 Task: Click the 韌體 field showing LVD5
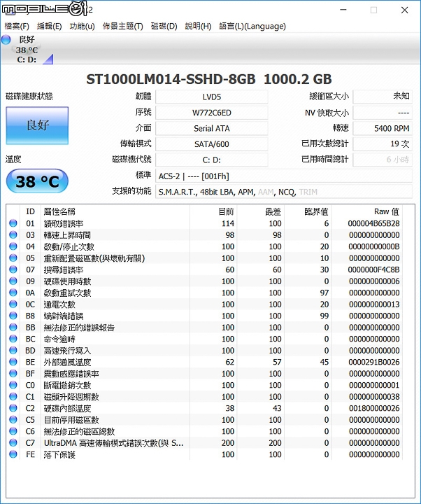pyautogui.click(x=212, y=97)
